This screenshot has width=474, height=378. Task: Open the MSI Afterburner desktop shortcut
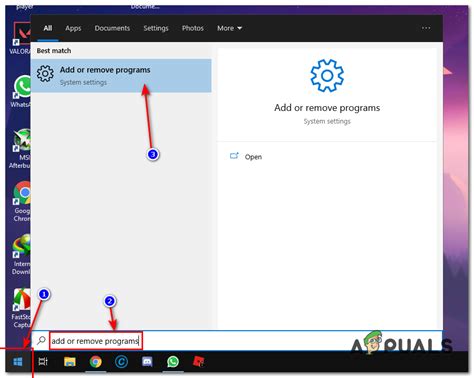[x=21, y=149]
